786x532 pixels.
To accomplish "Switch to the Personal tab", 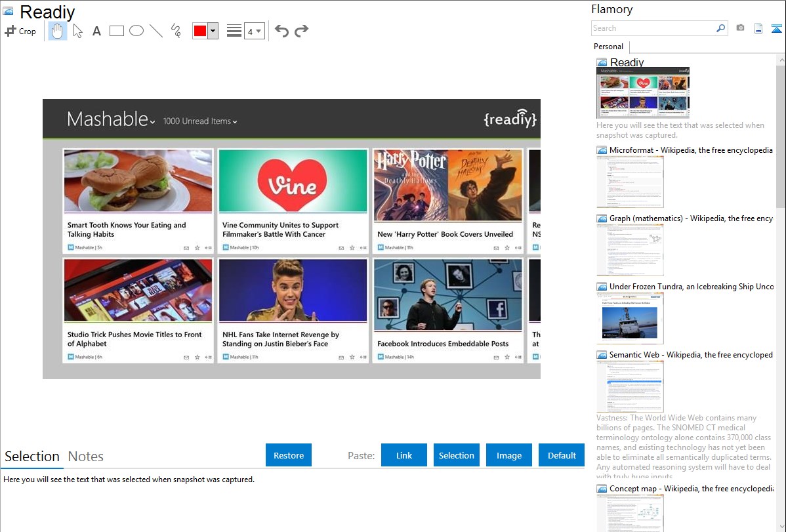I will 609,47.
